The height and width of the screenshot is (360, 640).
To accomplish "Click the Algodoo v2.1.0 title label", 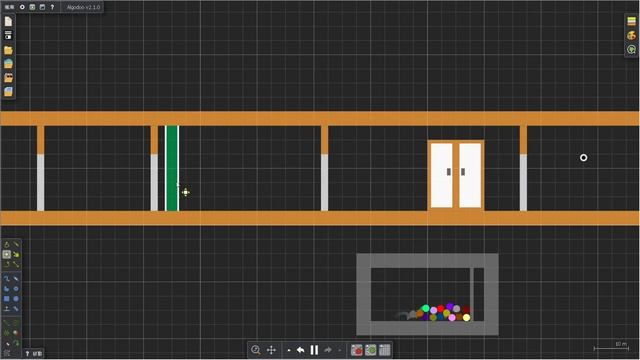I will 83,7.
